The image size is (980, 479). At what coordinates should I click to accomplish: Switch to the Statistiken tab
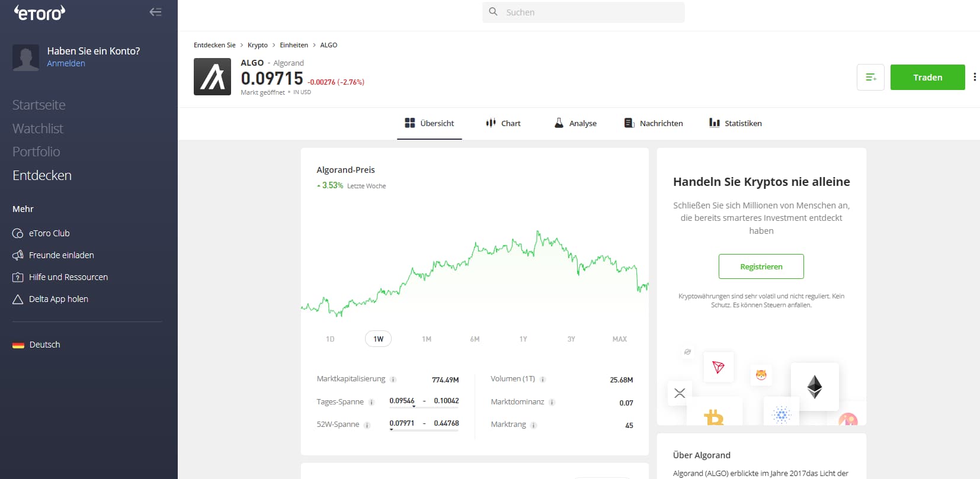click(x=735, y=123)
